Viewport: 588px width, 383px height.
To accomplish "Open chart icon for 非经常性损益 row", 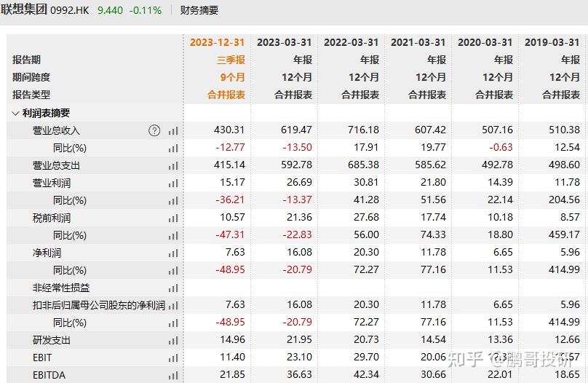I will point(173,288).
